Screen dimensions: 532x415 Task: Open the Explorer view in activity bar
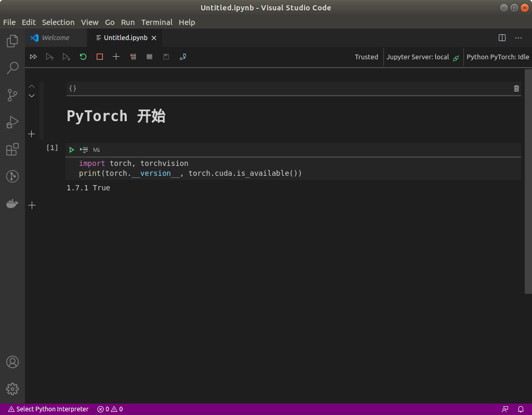click(x=12, y=41)
